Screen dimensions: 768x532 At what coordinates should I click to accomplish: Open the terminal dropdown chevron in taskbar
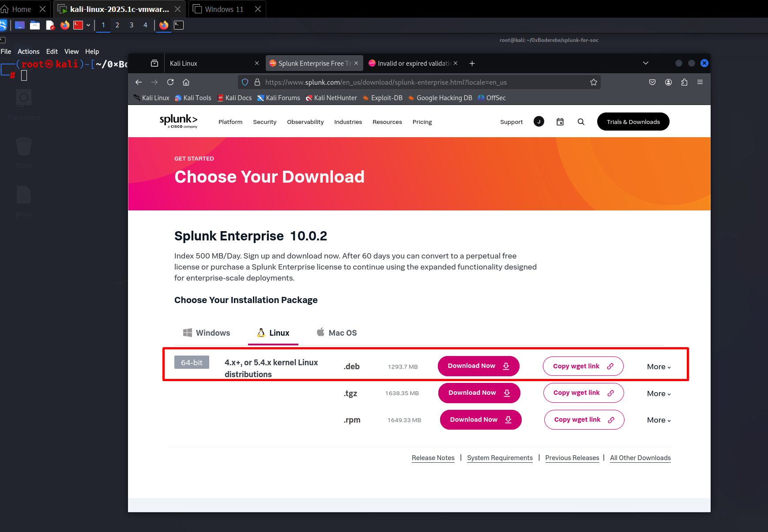pos(88,25)
